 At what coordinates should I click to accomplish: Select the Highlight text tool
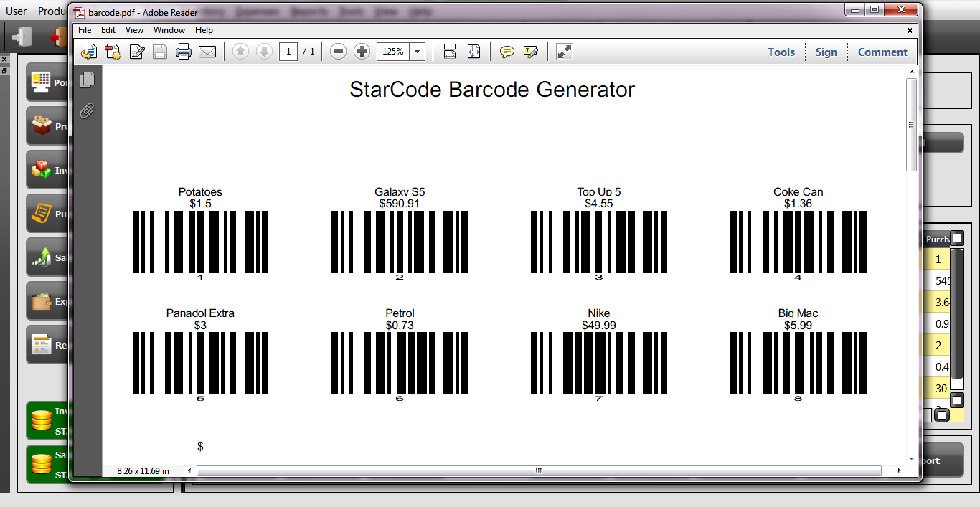point(531,52)
